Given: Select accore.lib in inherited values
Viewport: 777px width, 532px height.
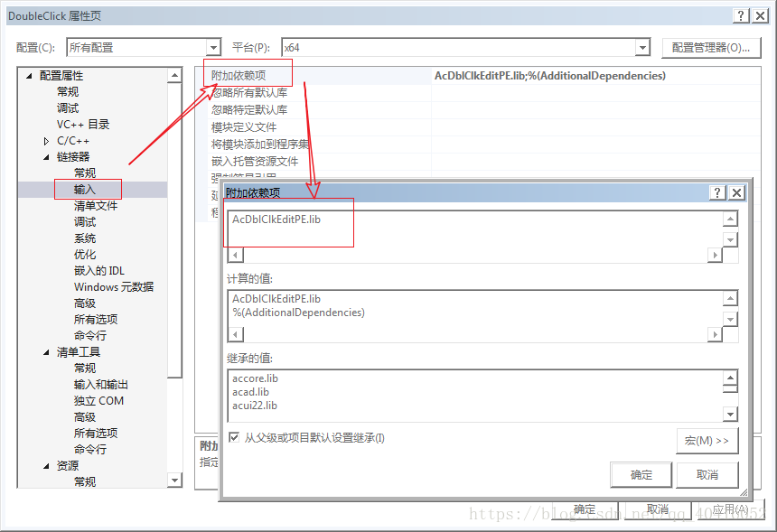Looking at the screenshot, I should click(x=255, y=378).
